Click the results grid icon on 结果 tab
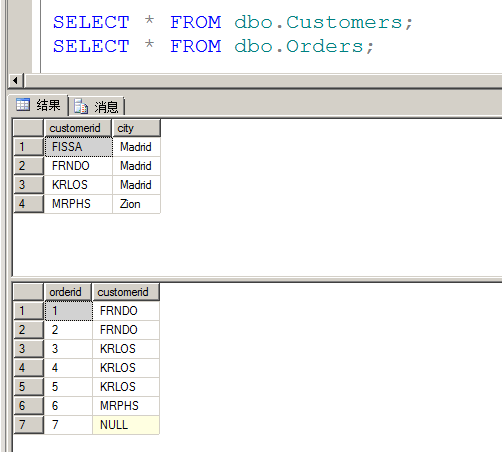The image size is (502, 452). (x=23, y=105)
